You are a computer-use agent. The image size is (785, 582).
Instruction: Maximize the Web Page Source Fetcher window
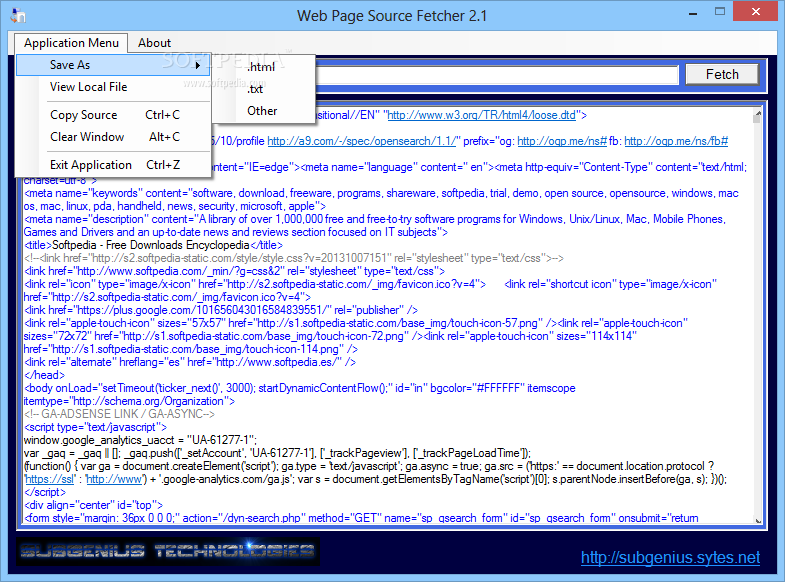[720, 12]
